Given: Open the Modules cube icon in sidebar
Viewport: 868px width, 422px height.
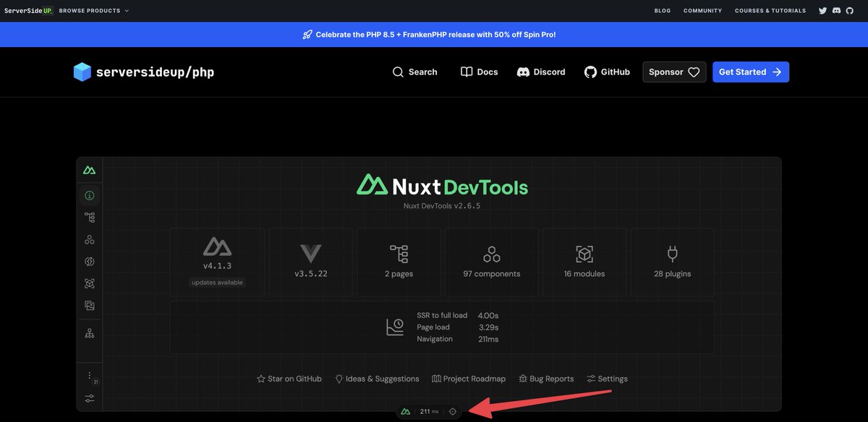Looking at the screenshot, I should [90, 284].
